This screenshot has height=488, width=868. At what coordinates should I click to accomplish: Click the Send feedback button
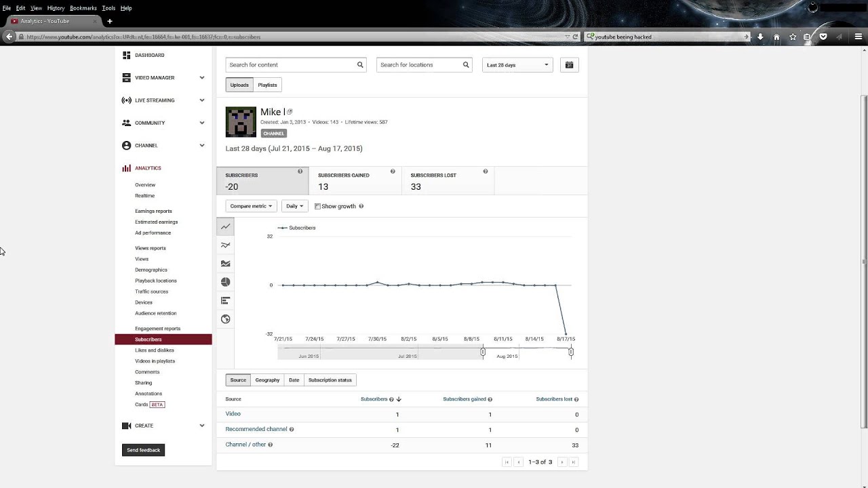coord(144,450)
